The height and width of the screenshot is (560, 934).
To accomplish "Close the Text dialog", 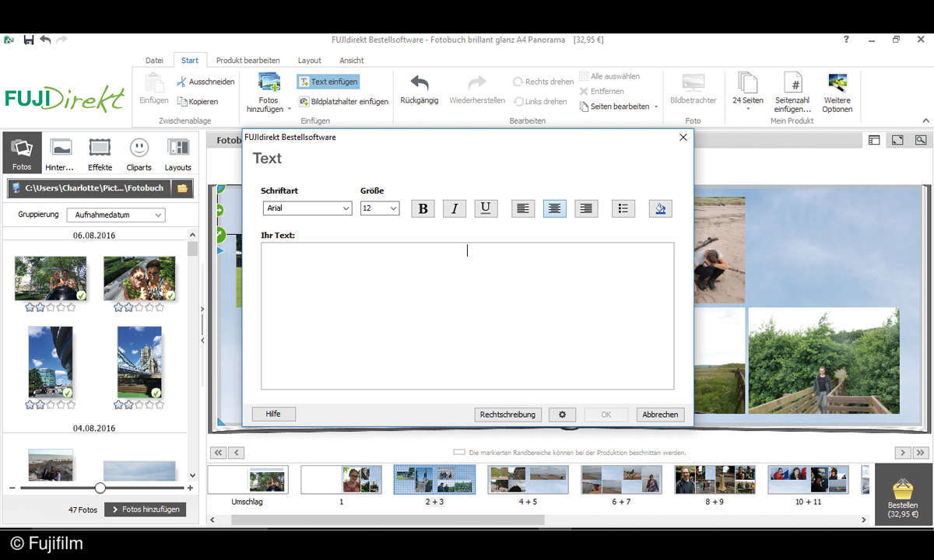I will click(x=683, y=138).
